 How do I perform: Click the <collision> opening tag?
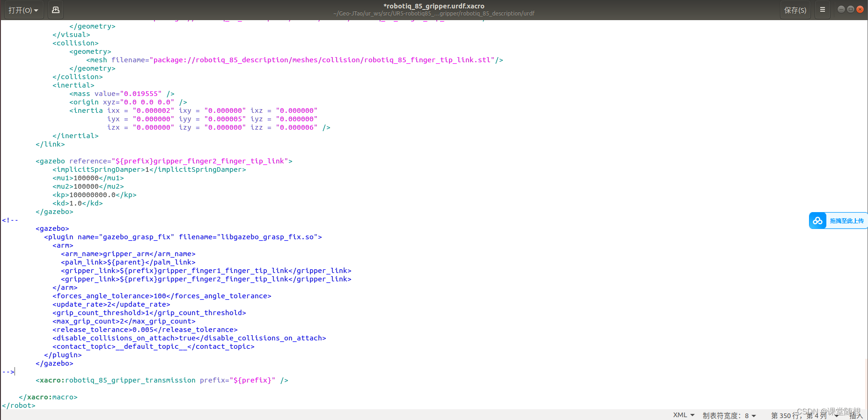pyautogui.click(x=75, y=43)
